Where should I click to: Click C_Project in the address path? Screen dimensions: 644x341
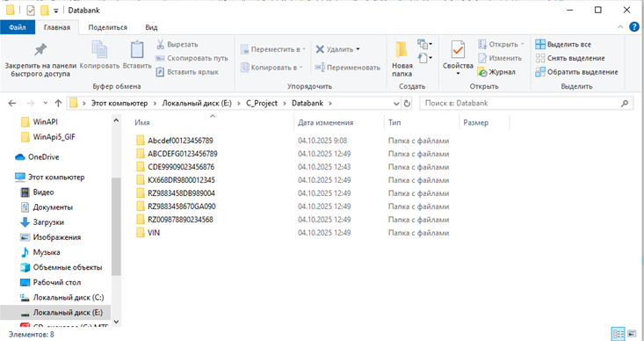point(262,103)
